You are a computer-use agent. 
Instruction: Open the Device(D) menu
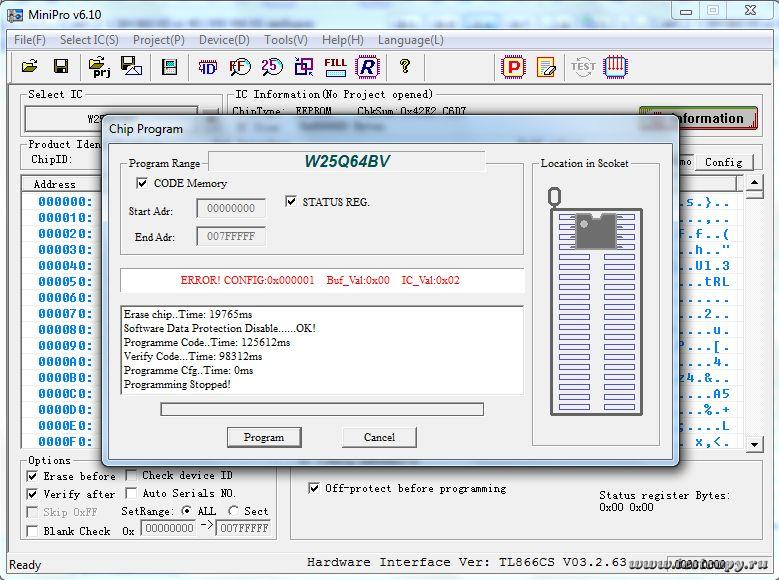pos(224,40)
